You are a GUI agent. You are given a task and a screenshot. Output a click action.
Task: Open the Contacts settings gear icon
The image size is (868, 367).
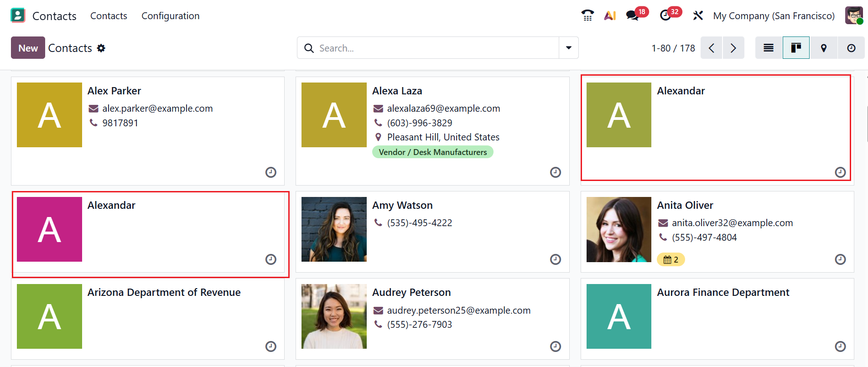pyautogui.click(x=101, y=48)
